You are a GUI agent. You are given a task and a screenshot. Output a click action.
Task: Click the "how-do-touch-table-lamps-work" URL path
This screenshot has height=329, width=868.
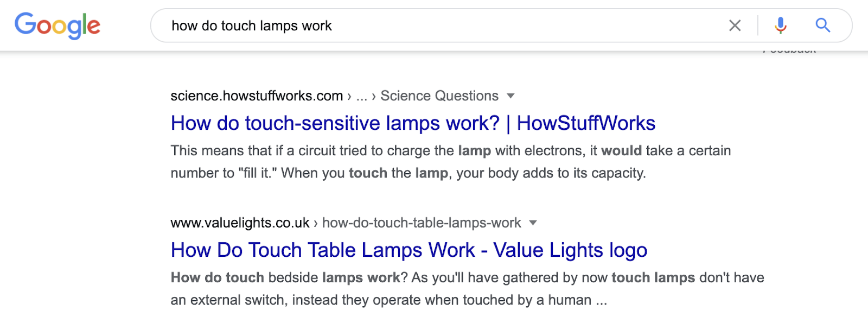click(421, 223)
